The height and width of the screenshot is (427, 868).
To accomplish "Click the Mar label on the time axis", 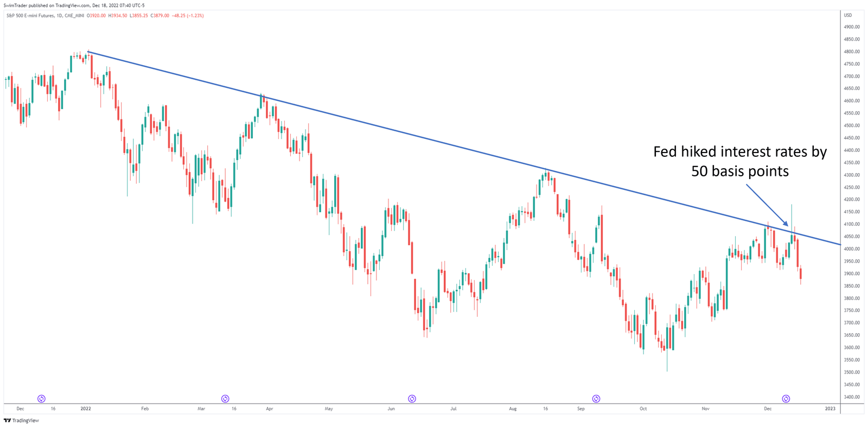I will 201,409.
